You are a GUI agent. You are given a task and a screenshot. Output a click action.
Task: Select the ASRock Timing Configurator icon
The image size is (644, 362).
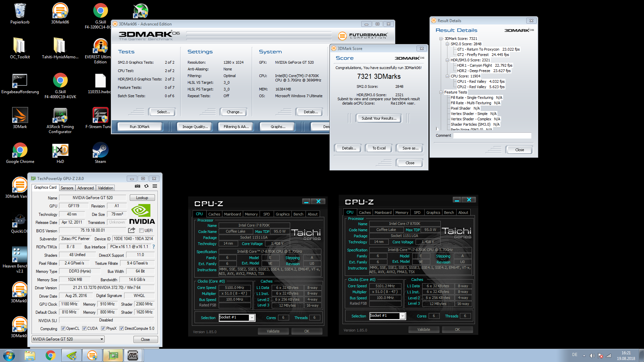tap(60, 121)
